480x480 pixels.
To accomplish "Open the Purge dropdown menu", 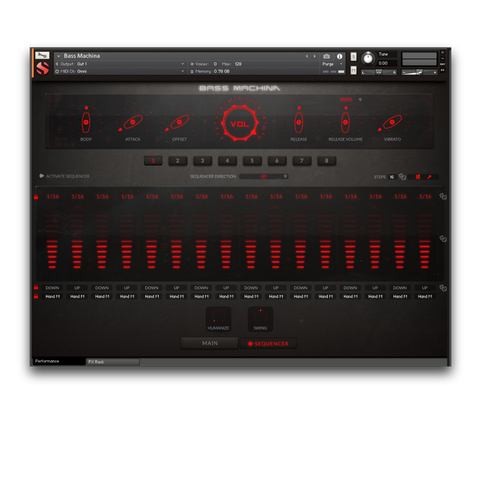I will coord(332,64).
